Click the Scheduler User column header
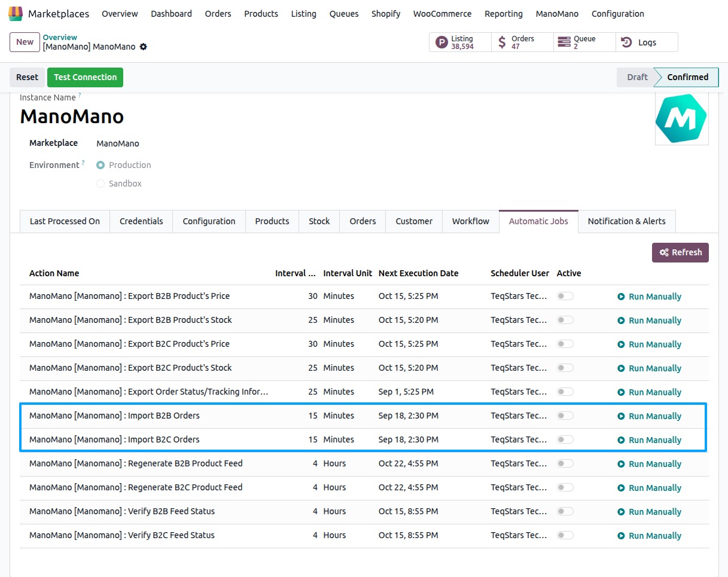This screenshot has width=728, height=577. pos(520,273)
